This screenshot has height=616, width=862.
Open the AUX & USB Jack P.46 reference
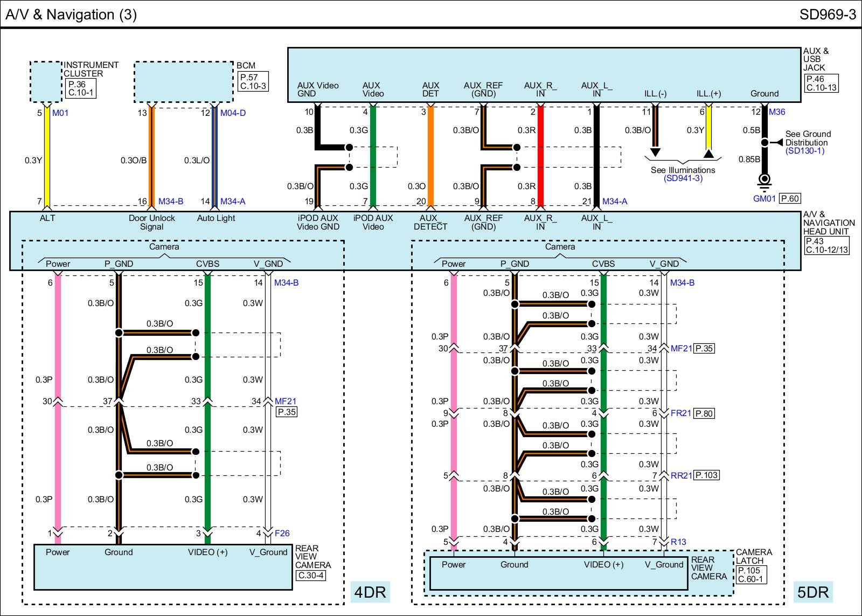click(x=821, y=83)
